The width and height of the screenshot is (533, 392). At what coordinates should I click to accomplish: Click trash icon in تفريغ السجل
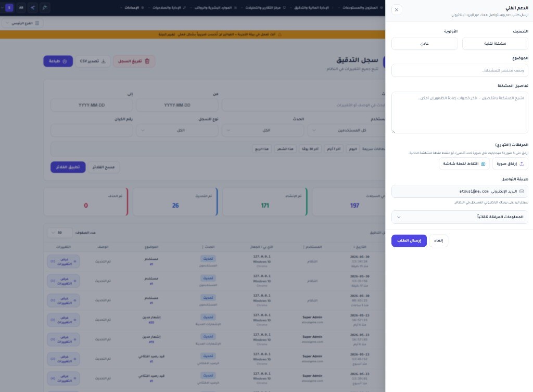(147, 61)
